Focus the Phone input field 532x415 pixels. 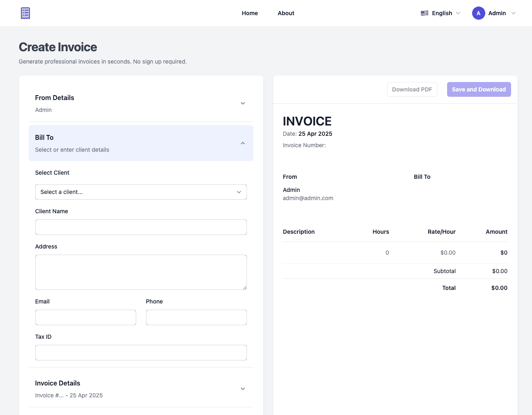[196, 317]
